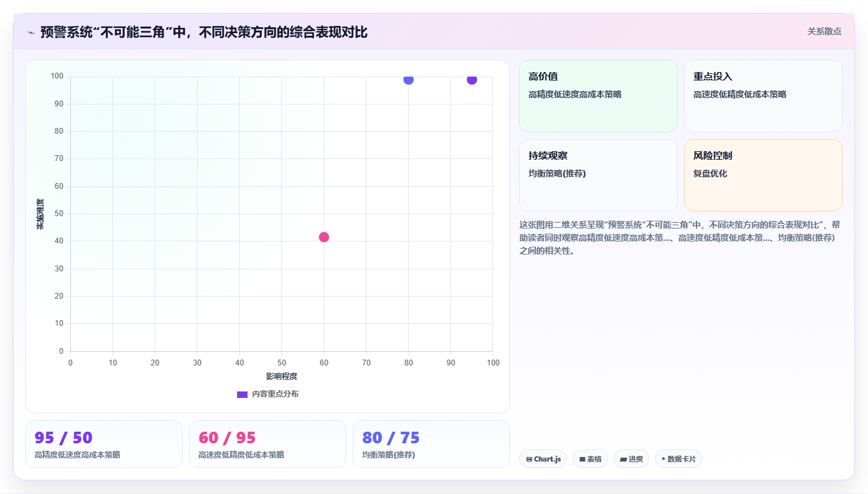868x494 pixels.
Task: Click the y-axis tick label 100
Action: point(57,77)
